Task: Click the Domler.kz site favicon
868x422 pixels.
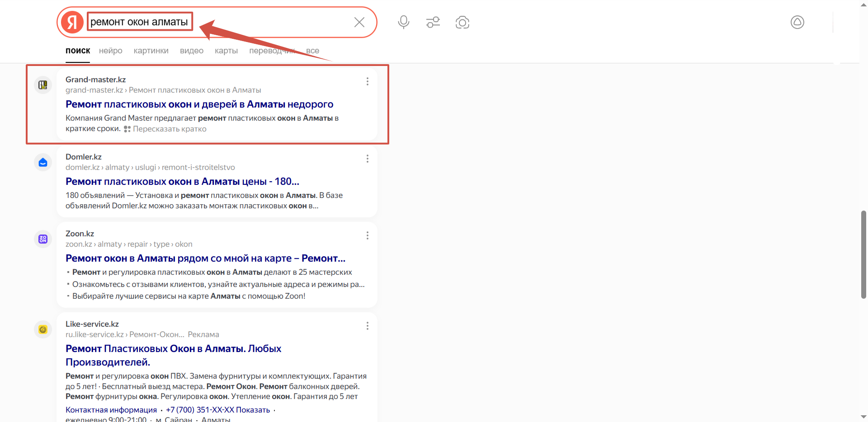Action: [43, 162]
